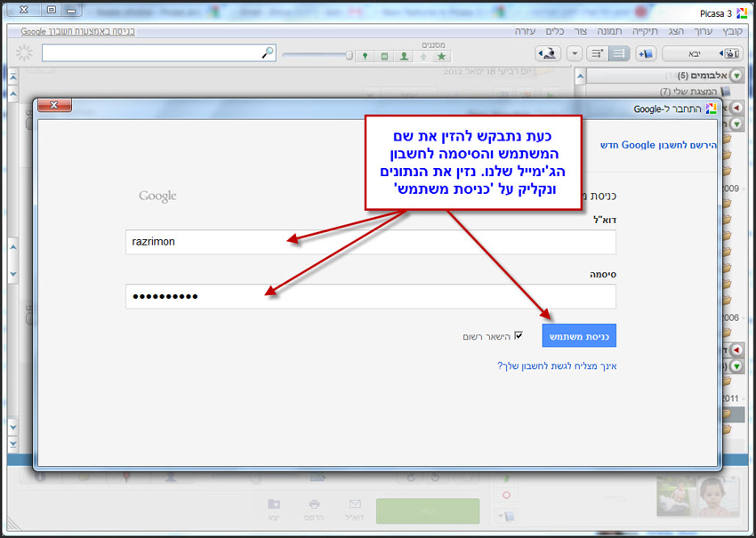This screenshot has width=756, height=538.
Task: Open the עזרה (Help) menu
Action: (x=525, y=31)
